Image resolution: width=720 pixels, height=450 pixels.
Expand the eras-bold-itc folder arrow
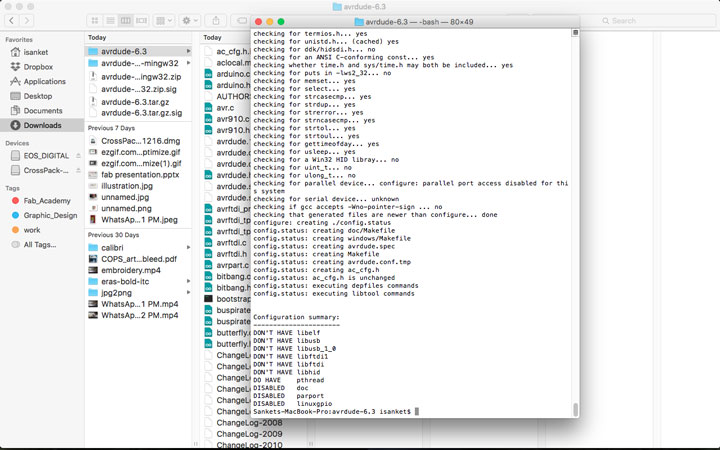pyautogui.click(x=188, y=281)
